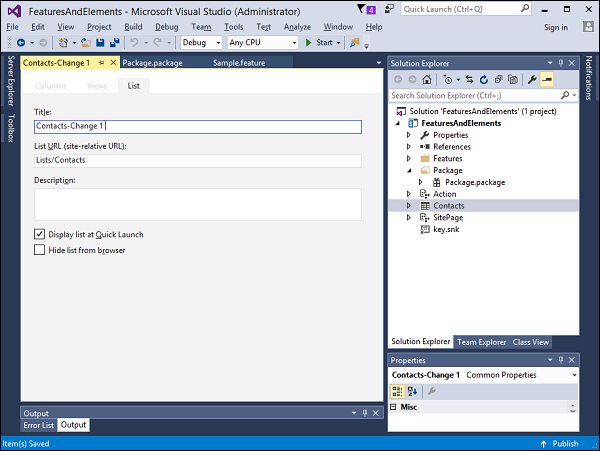The height and width of the screenshot is (451, 600).
Task: Open the Build menu
Action: click(x=133, y=27)
